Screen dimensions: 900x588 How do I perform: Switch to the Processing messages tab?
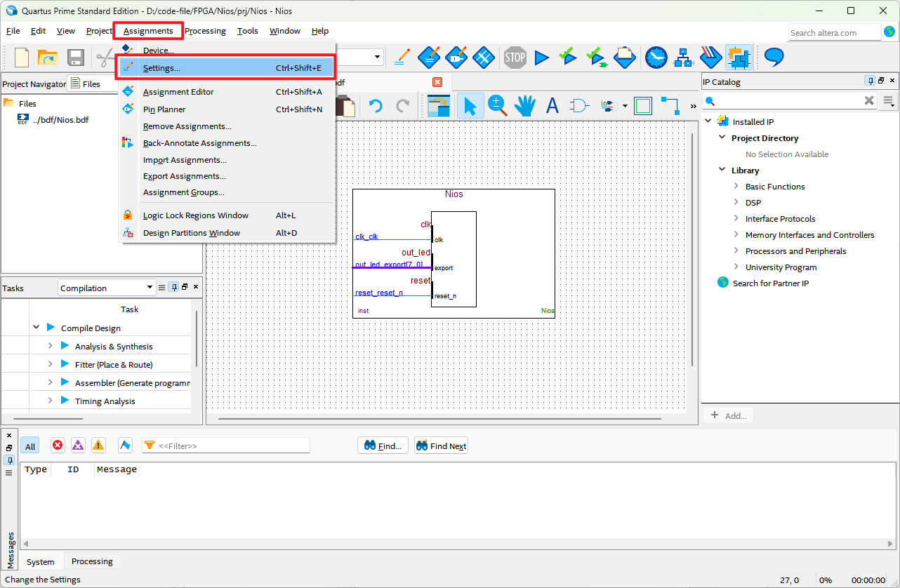92,561
